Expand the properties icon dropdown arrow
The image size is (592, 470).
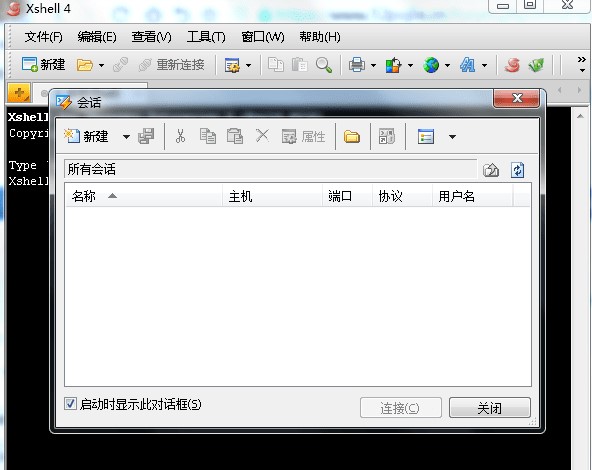pyautogui.click(x=248, y=65)
